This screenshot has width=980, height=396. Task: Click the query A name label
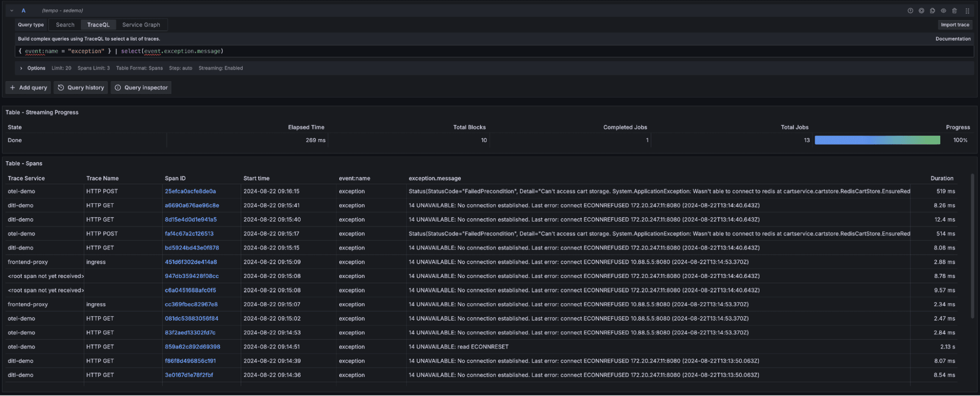click(24, 11)
